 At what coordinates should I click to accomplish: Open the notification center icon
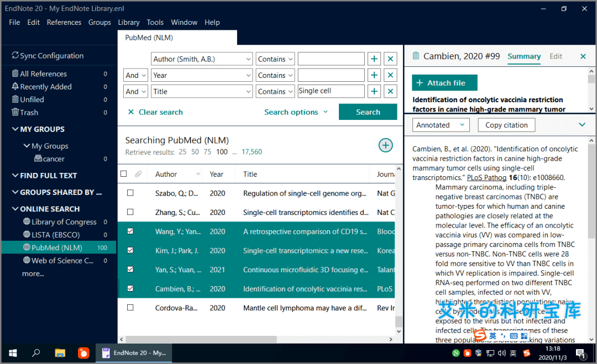[580, 354]
